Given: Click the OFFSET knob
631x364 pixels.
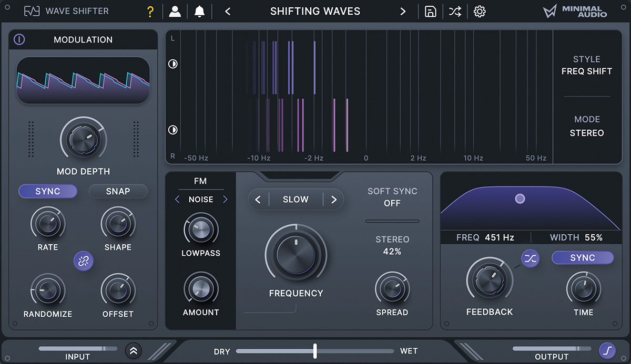Looking at the screenshot, I should (118, 290).
